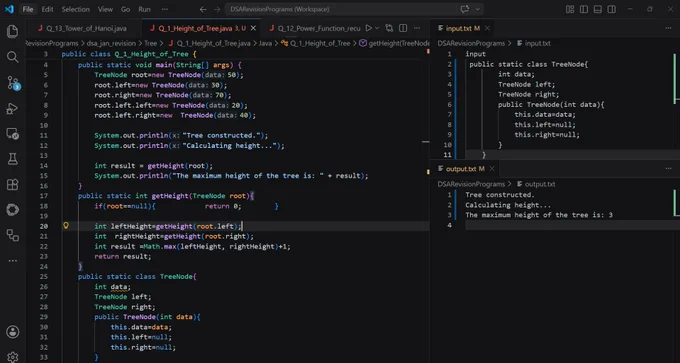Open the Selection menu
The height and width of the screenshot is (363, 680).
pos(75,9)
